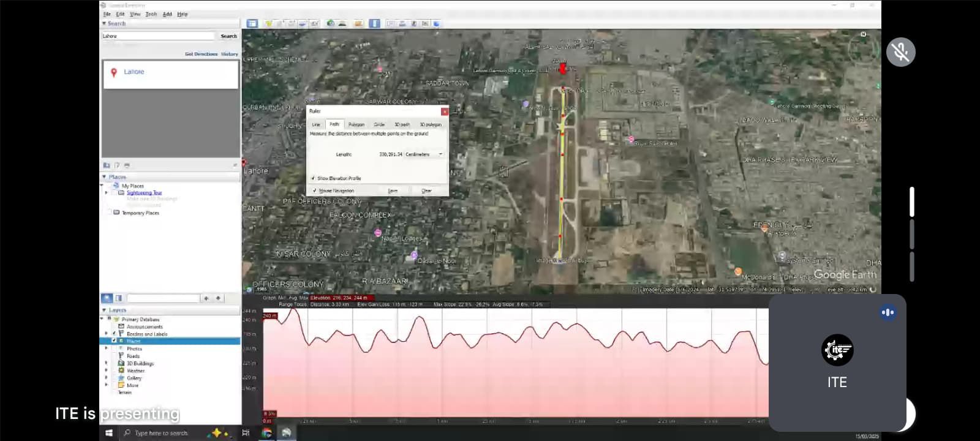Screen dimensions: 980x441
Task: Open the Sightseeing Tour link
Action: point(145,193)
